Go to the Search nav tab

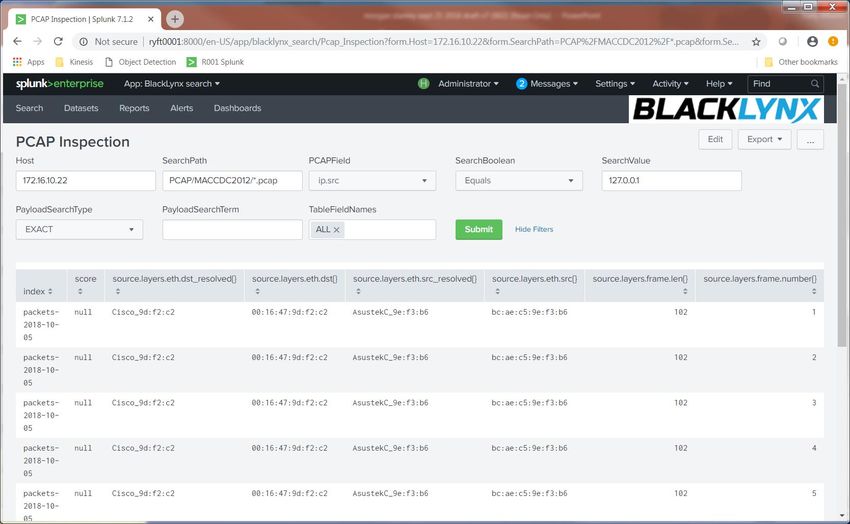tap(29, 108)
